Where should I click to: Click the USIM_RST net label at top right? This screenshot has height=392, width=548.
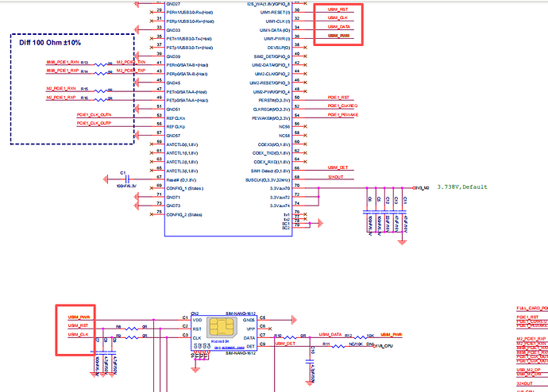coord(338,10)
